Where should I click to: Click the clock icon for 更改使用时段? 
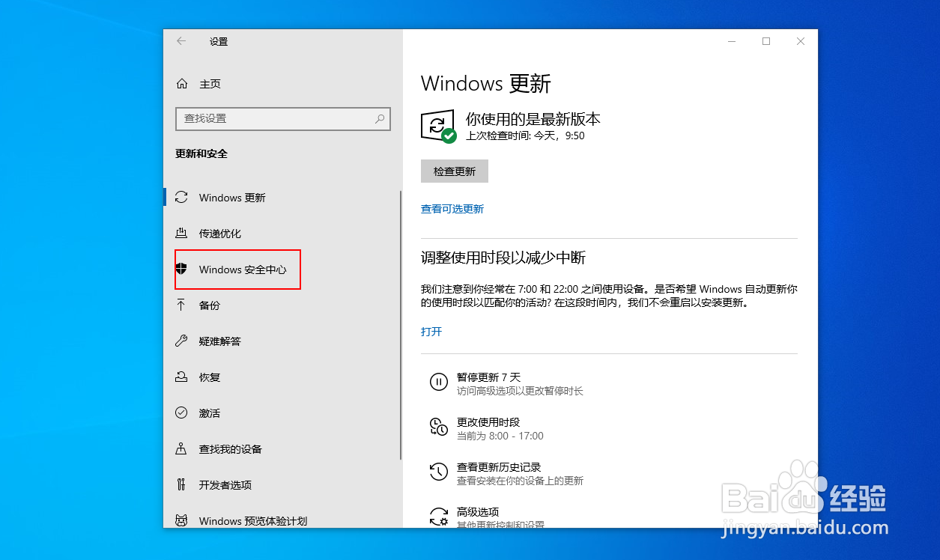click(x=438, y=427)
